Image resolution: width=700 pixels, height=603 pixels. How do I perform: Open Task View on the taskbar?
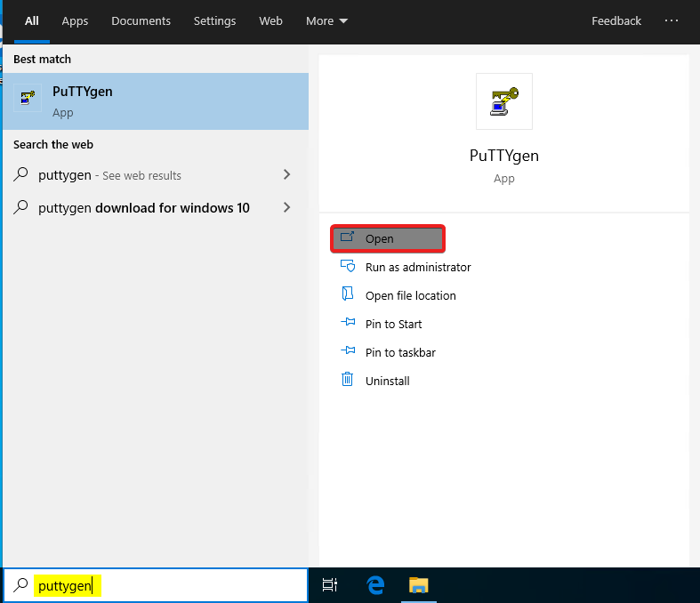pos(330,585)
